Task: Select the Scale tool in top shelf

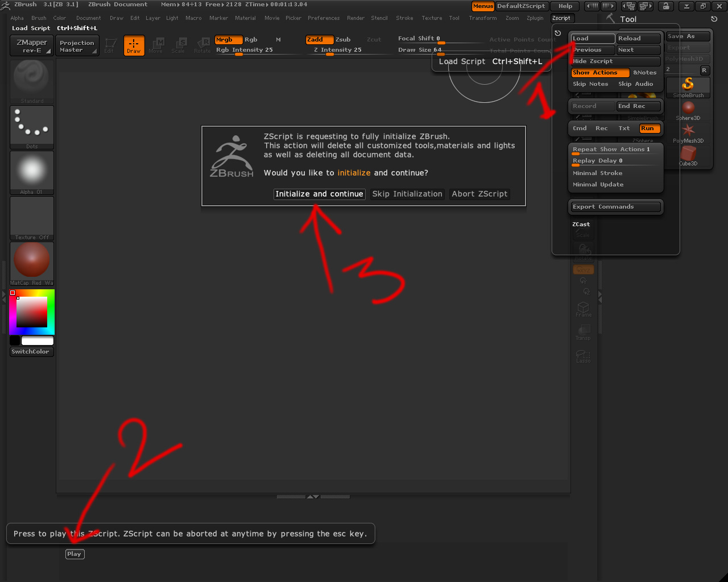Action: pyautogui.click(x=179, y=45)
